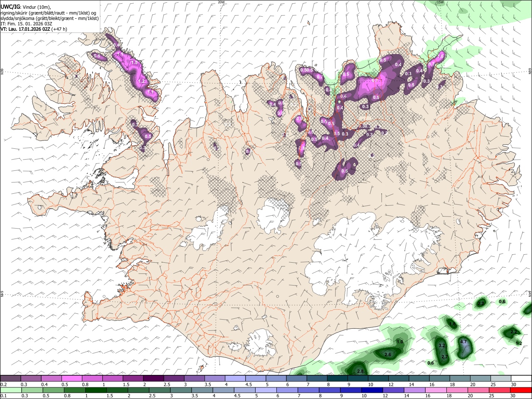Click the white 30 swatch in the upper legend row
532x399 pixels.
pyautogui.click(x=521, y=379)
